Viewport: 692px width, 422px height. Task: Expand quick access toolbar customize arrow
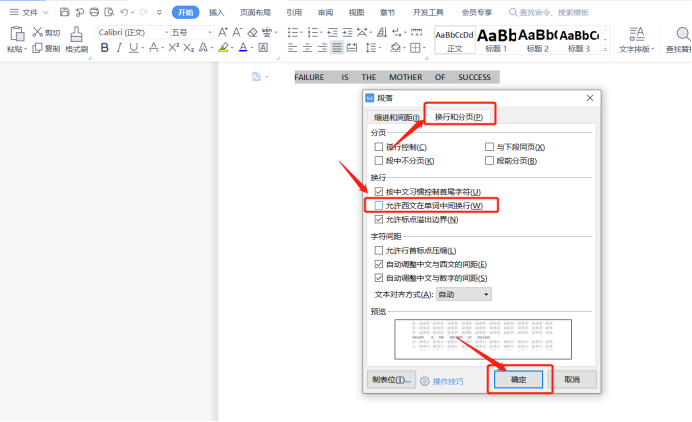(159, 12)
